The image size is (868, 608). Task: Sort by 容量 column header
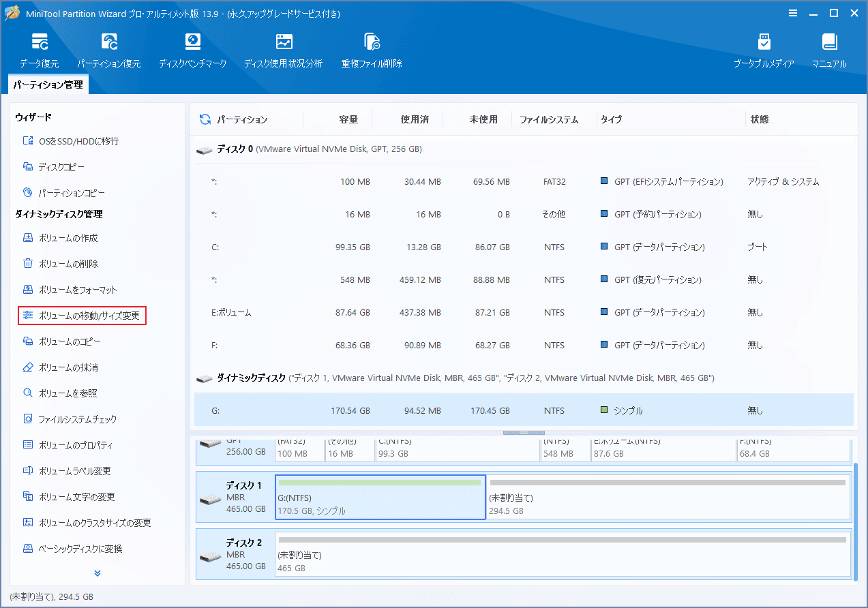pos(348,119)
